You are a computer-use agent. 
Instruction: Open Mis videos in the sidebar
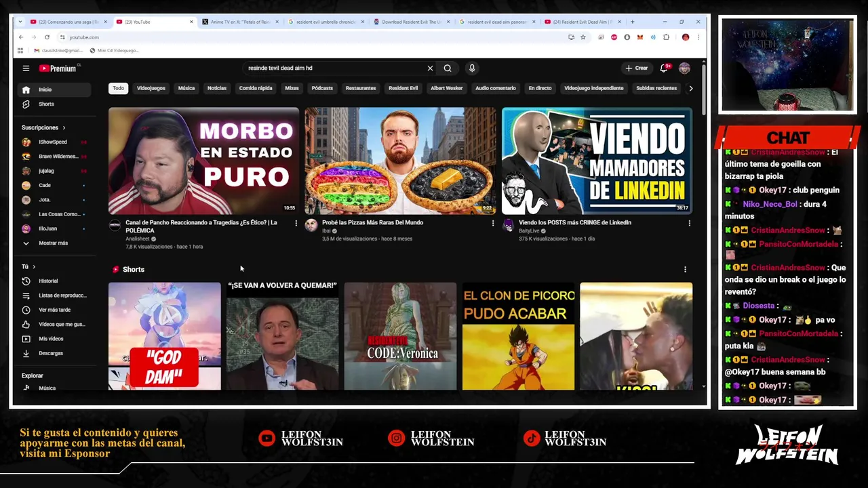54,338
